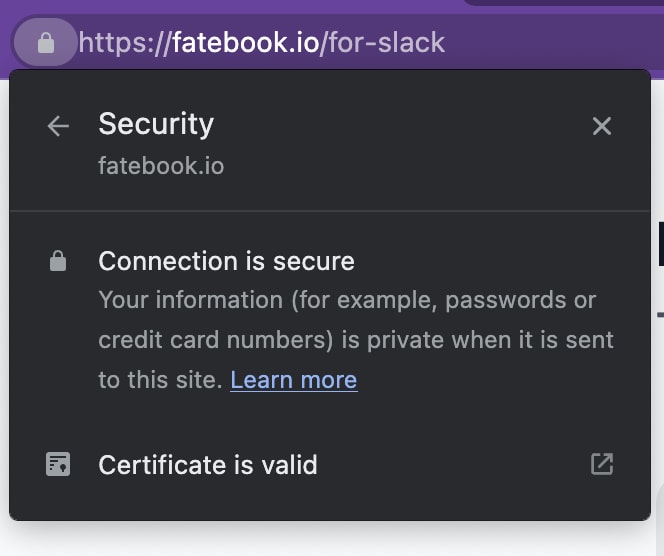Screen dimensions: 664x556
Task: Click the certificate icon
Action: [58, 465]
